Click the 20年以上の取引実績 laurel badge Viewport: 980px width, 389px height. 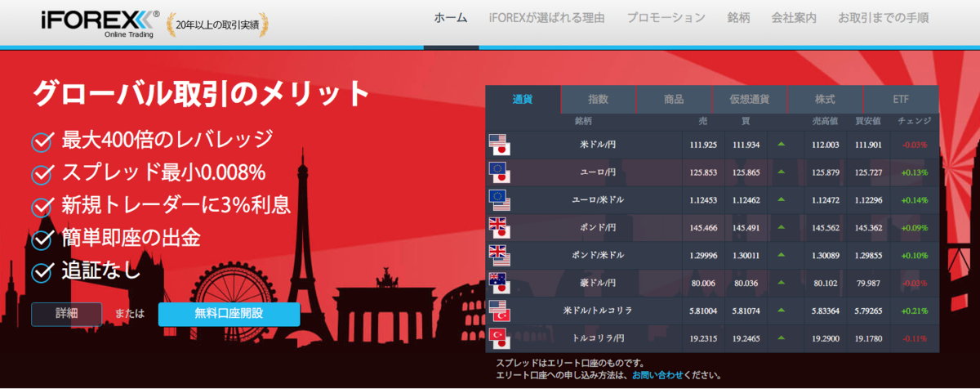pyautogui.click(x=218, y=24)
